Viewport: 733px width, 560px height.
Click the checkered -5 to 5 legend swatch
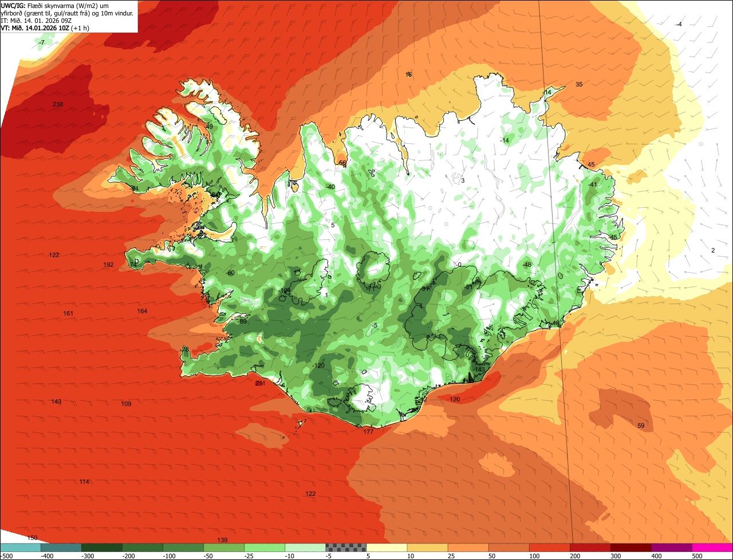[345, 547]
